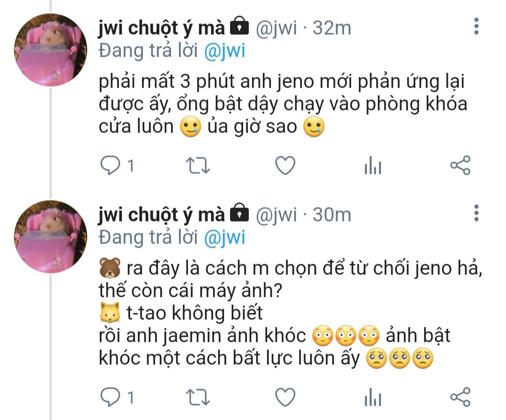Screen dimensions: 506x420
Task: Open display name on the 30m tweet
Action: (161, 215)
